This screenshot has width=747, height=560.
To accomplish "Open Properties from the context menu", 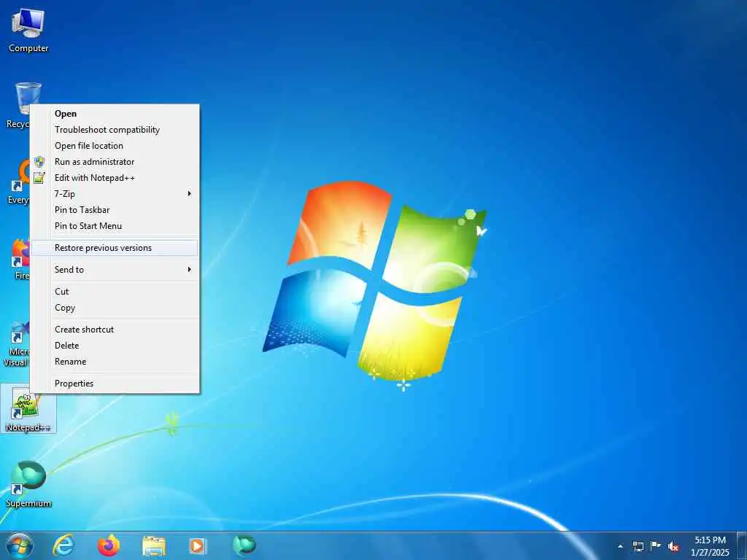I will coord(115,384).
